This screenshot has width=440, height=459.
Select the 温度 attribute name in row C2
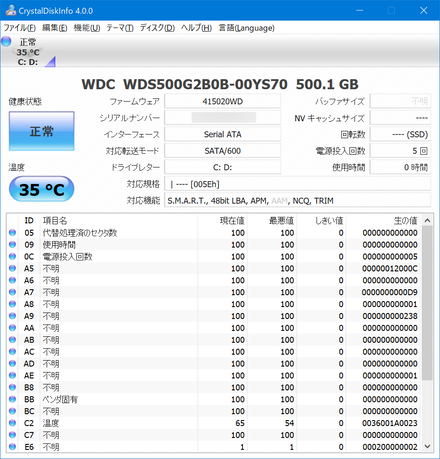pyautogui.click(x=51, y=423)
